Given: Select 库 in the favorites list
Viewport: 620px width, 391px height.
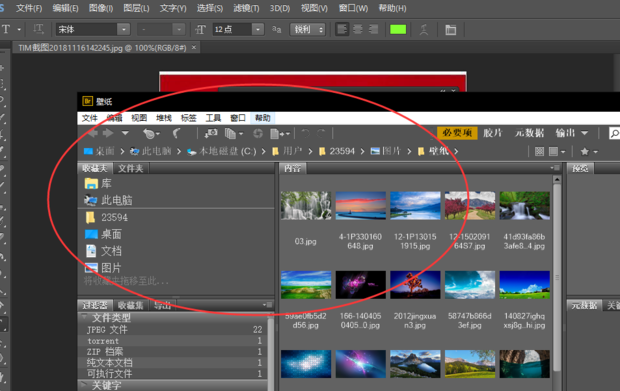Looking at the screenshot, I should (x=98, y=183).
